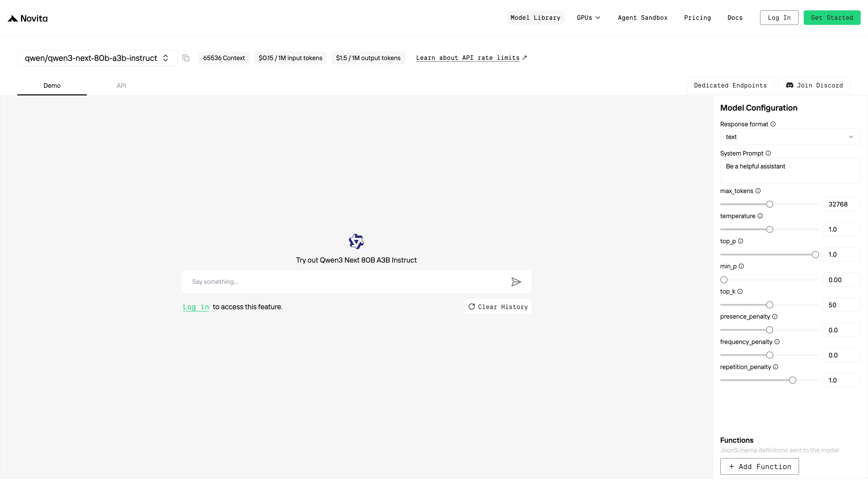Click the temperature slider handle

tap(770, 229)
